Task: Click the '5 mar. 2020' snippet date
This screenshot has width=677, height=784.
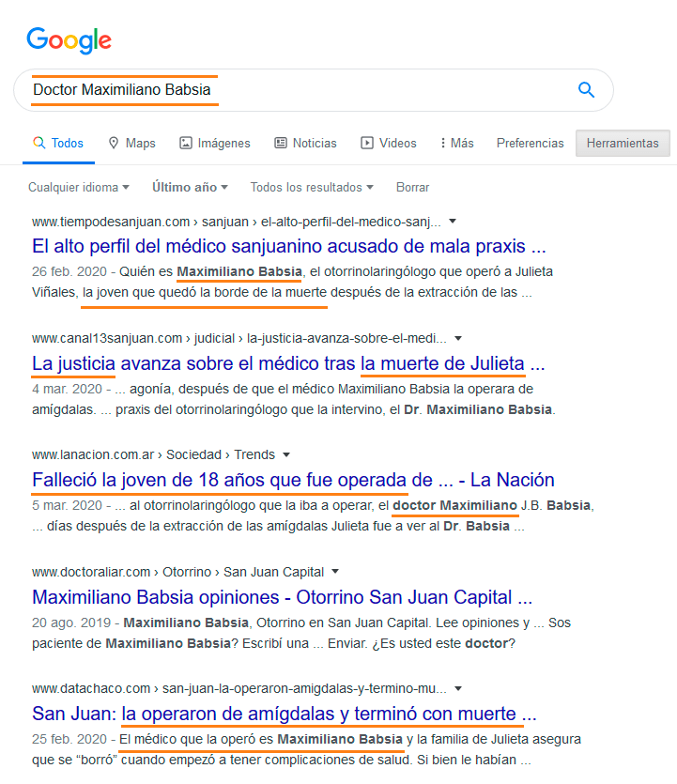Action: pyautogui.click(x=67, y=505)
